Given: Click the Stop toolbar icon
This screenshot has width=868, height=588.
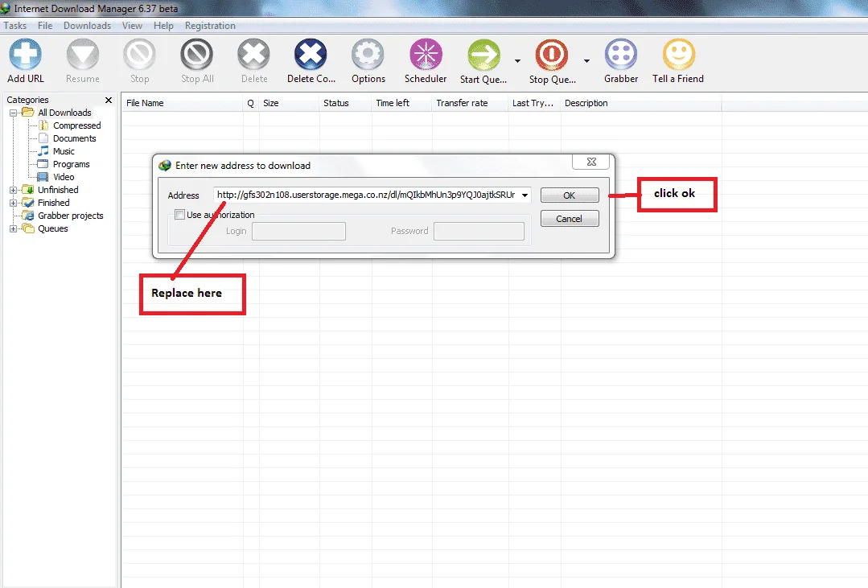Looking at the screenshot, I should tap(139, 54).
